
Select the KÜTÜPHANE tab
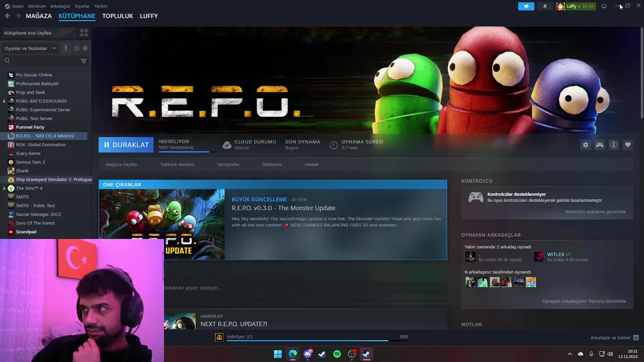point(77,16)
